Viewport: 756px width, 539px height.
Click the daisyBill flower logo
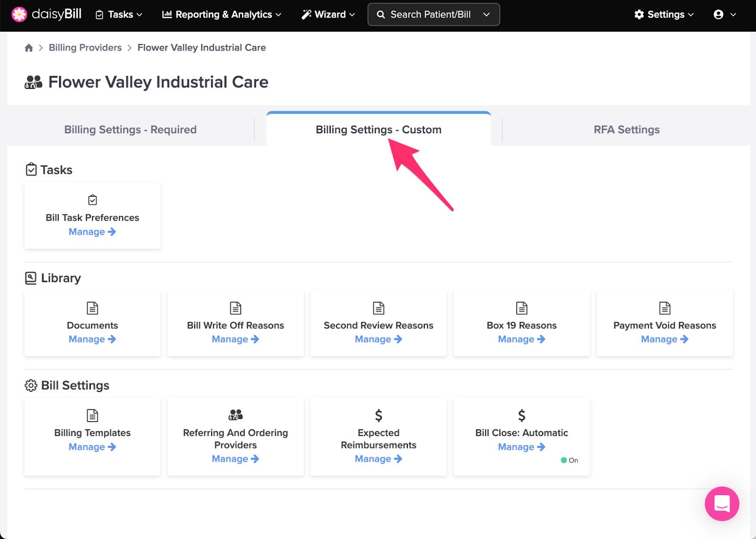point(19,15)
